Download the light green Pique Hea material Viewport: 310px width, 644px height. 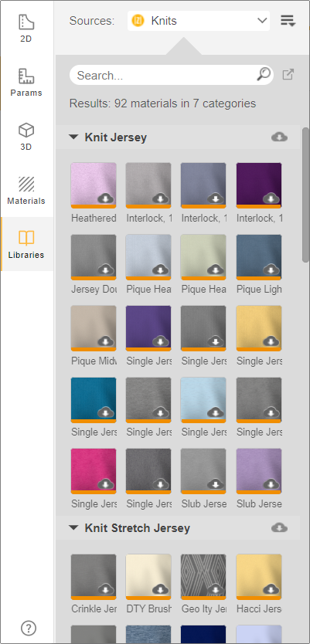(216, 270)
